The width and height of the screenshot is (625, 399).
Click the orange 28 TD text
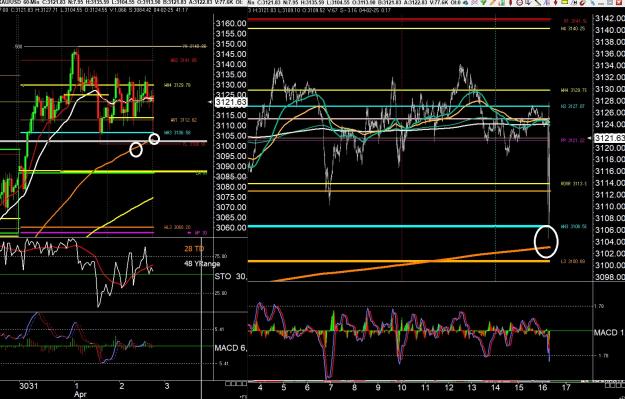[194, 249]
